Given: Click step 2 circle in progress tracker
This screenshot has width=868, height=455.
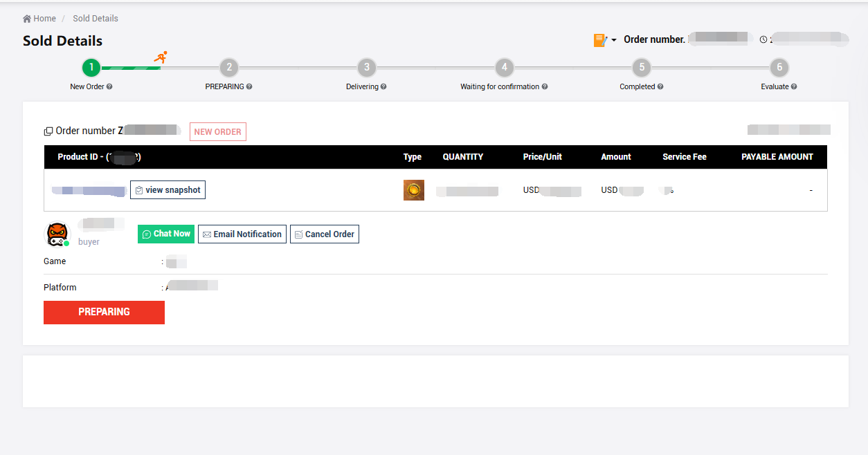Looking at the screenshot, I should click(229, 67).
